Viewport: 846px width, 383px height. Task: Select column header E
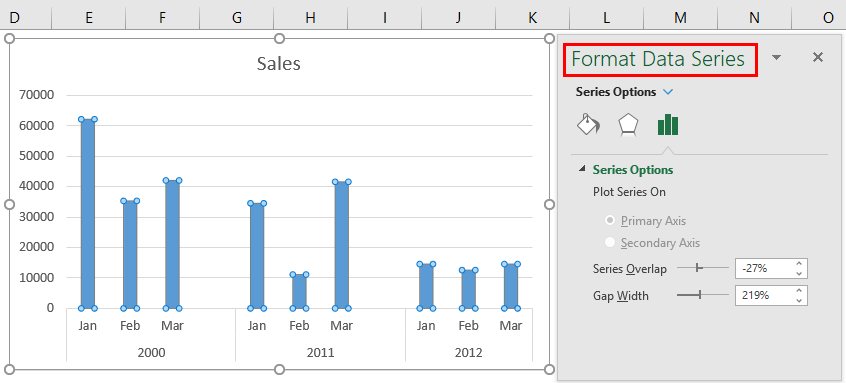click(88, 18)
